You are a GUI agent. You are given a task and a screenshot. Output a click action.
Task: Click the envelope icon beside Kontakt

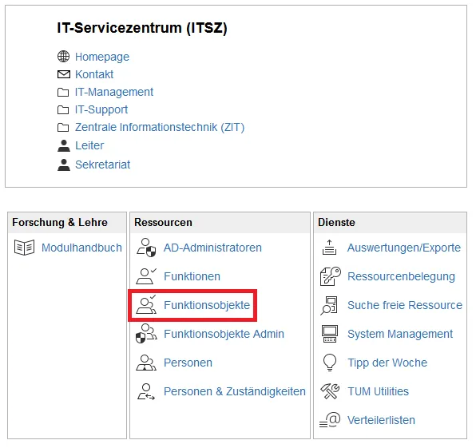64,74
